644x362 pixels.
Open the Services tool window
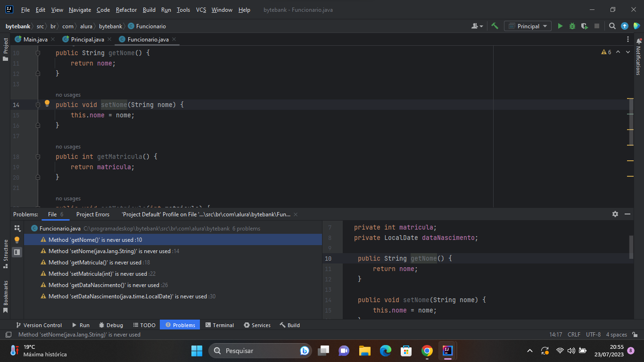coord(257,325)
